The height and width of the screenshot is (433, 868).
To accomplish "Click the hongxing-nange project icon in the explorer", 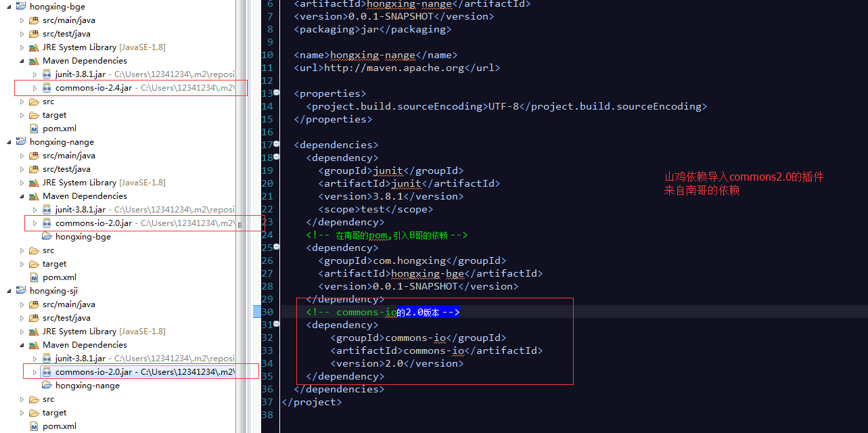I will tap(20, 142).
